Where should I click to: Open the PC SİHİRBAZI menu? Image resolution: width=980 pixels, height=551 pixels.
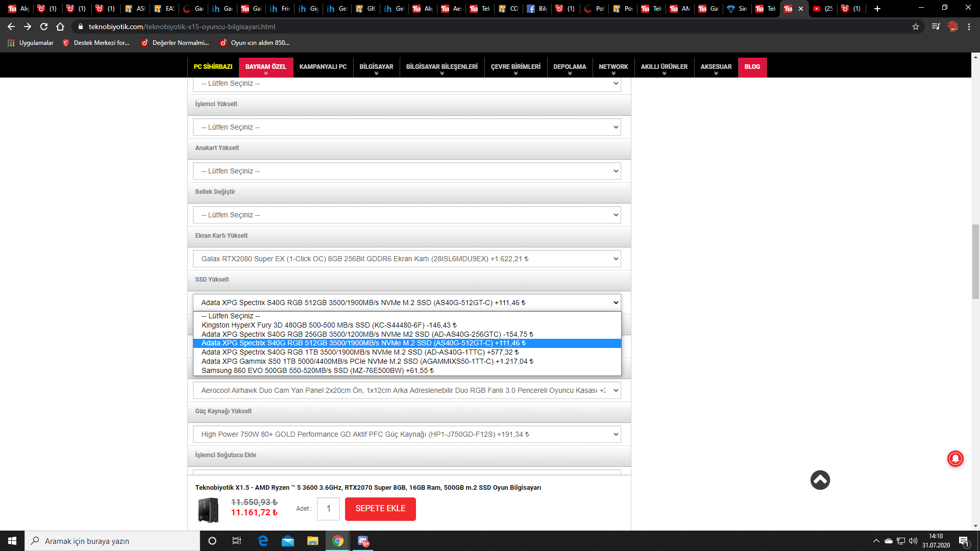pos(213,67)
